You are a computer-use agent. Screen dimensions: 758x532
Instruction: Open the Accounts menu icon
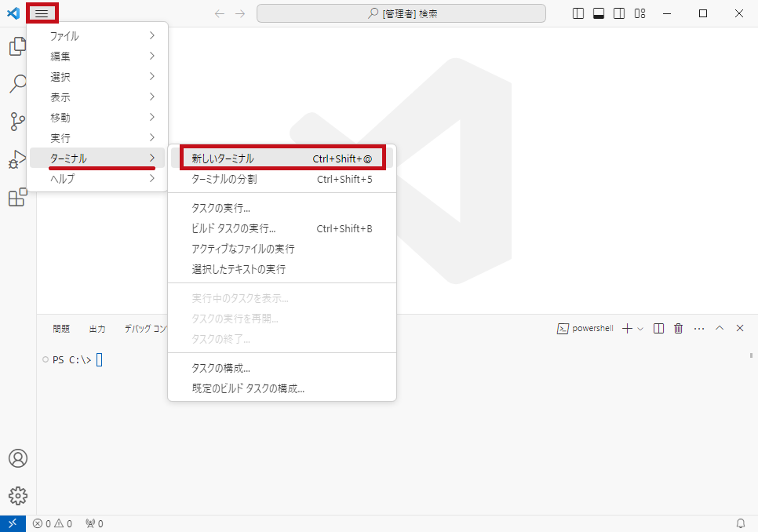[x=18, y=458]
